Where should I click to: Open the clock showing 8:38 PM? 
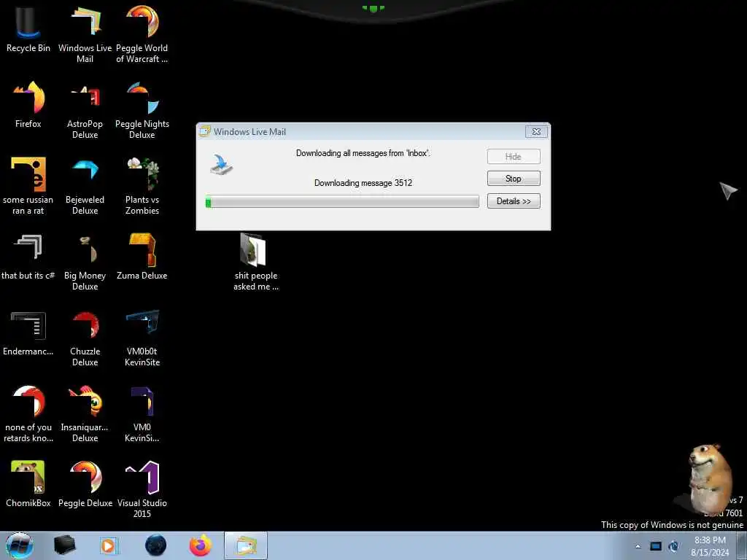(x=710, y=546)
